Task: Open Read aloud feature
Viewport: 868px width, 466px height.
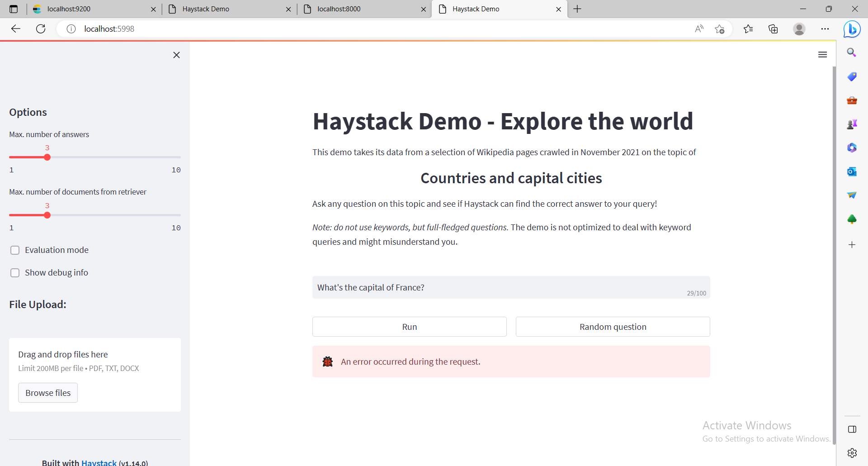Action: click(x=699, y=29)
